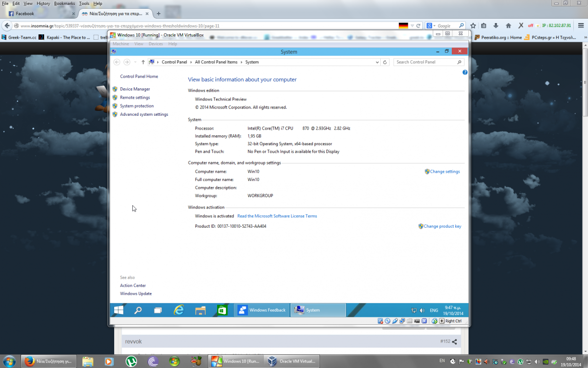Open Advanced system settings link
588x368 pixels.
pos(144,114)
